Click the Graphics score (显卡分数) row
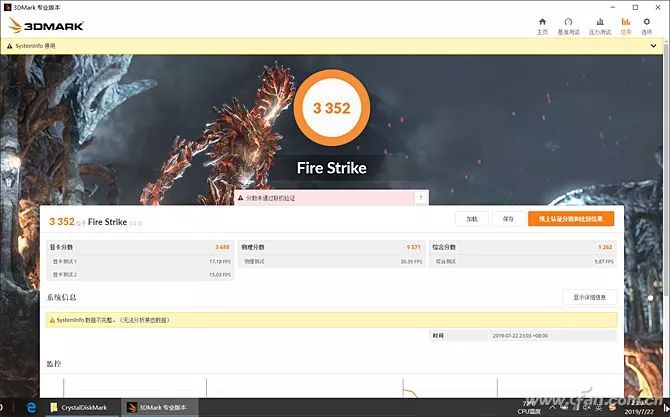Viewport: 670px width, 417px height. (140, 247)
